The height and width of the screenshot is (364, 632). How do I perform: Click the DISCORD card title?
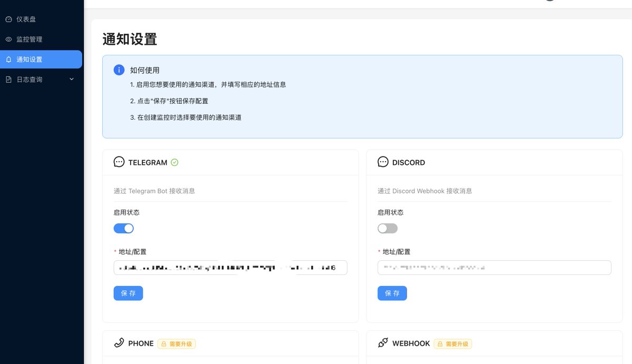(x=409, y=162)
